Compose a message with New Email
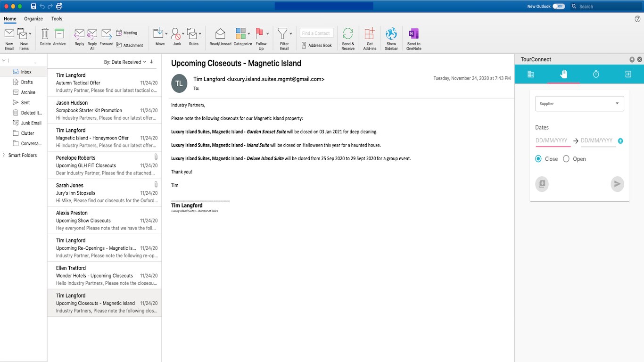 point(9,39)
